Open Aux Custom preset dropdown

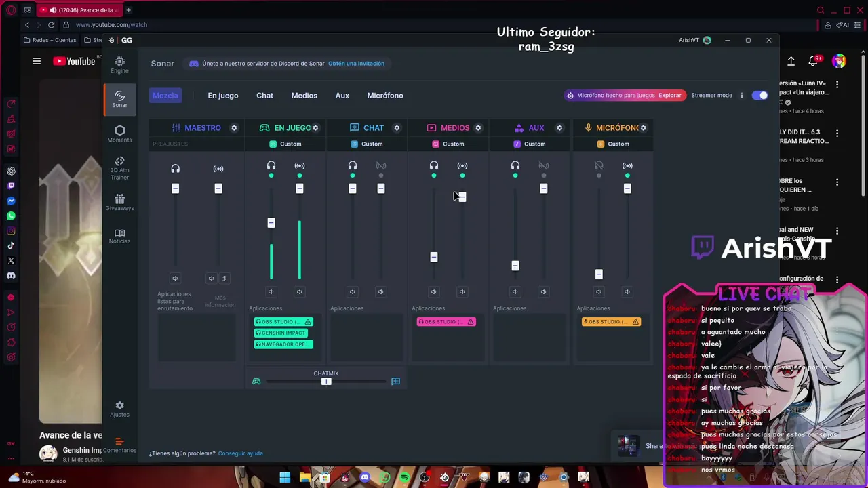click(530, 144)
